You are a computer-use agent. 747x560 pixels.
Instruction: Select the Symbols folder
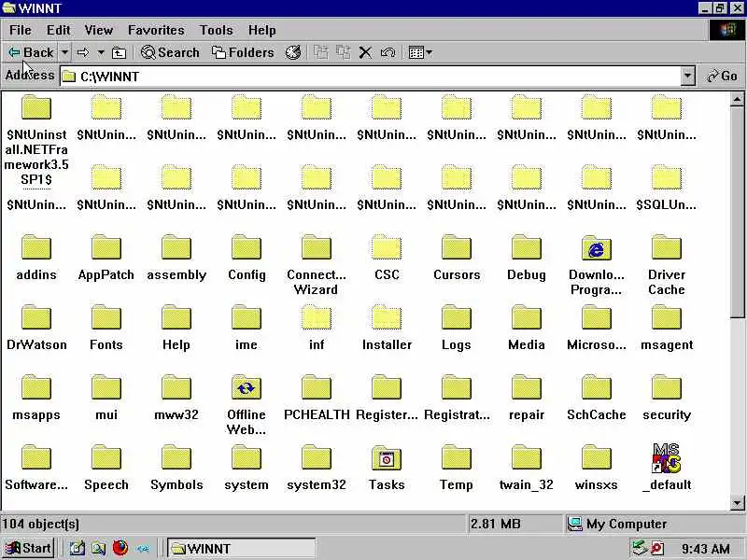(176, 468)
